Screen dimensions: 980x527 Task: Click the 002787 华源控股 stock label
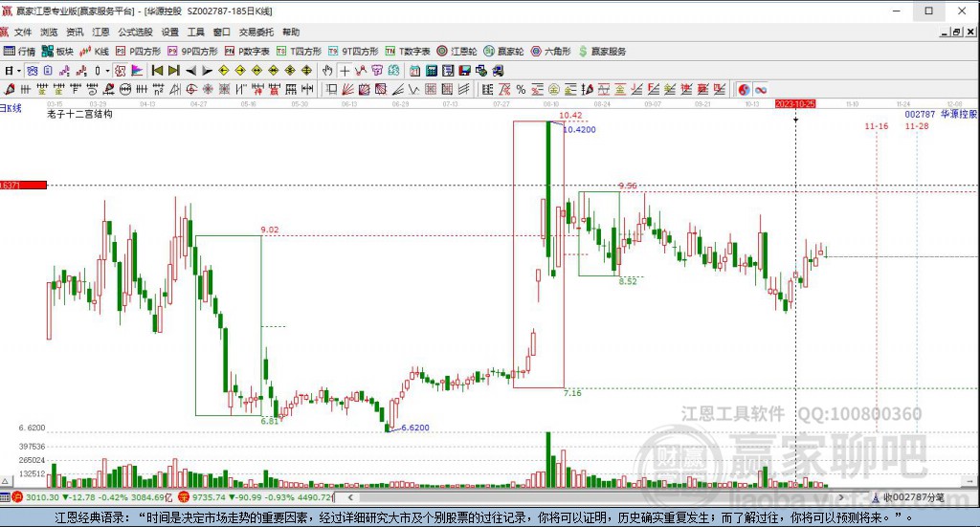941,114
